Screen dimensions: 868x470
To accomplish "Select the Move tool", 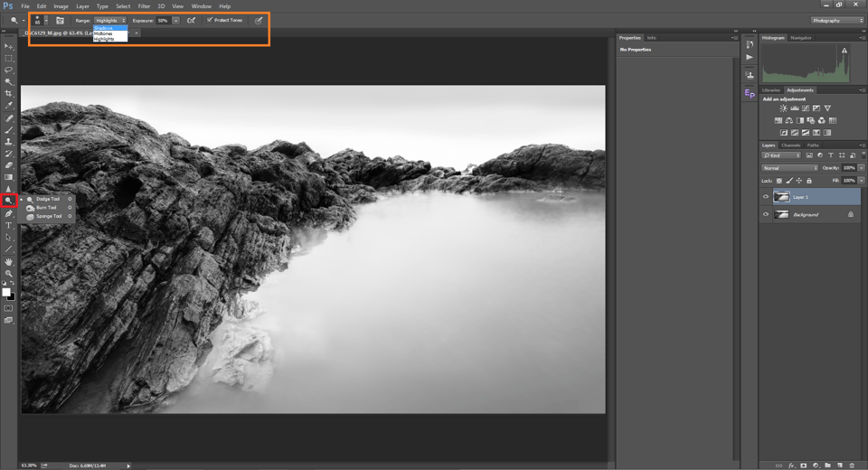I will coord(8,46).
